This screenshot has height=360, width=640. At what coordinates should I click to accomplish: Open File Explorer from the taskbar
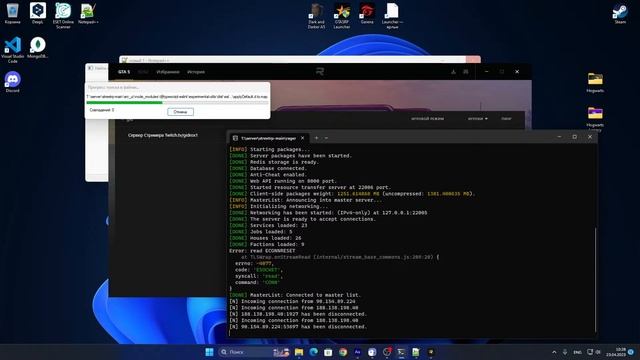299,352
